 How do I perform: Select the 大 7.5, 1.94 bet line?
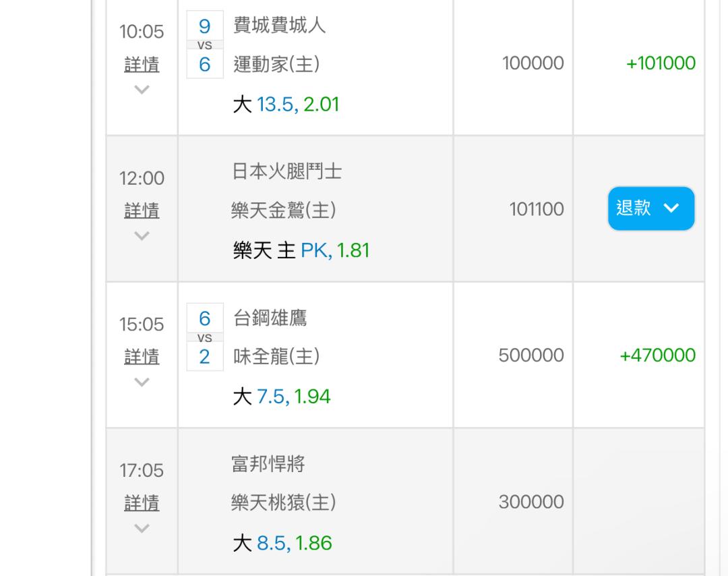tap(282, 397)
